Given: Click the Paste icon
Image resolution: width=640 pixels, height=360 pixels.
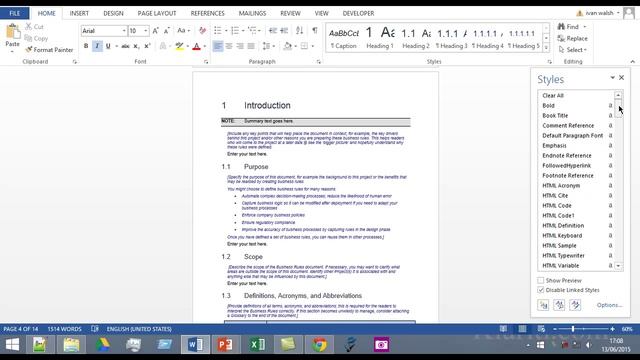Looking at the screenshot, I should (13, 31).
